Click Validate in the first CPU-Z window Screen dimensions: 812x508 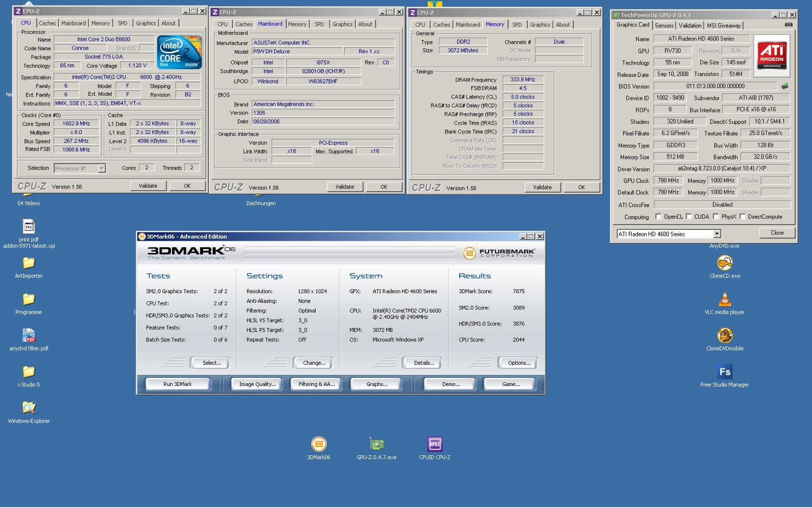coord(148,186)
